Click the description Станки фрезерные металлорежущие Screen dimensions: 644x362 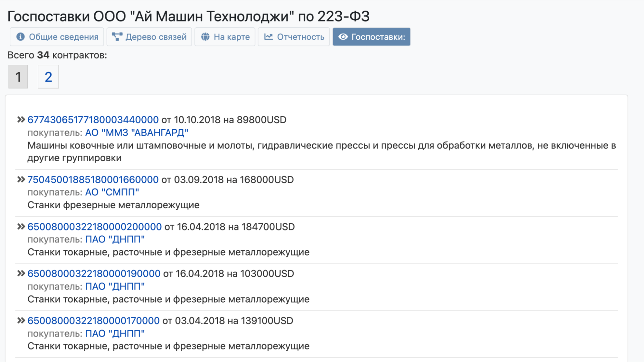coord(113,205)
